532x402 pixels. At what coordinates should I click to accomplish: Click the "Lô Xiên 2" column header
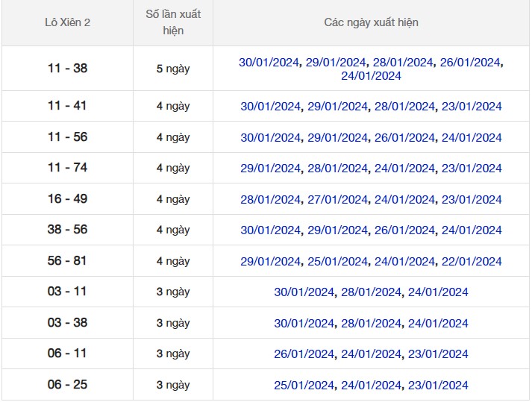pos(67,22)
